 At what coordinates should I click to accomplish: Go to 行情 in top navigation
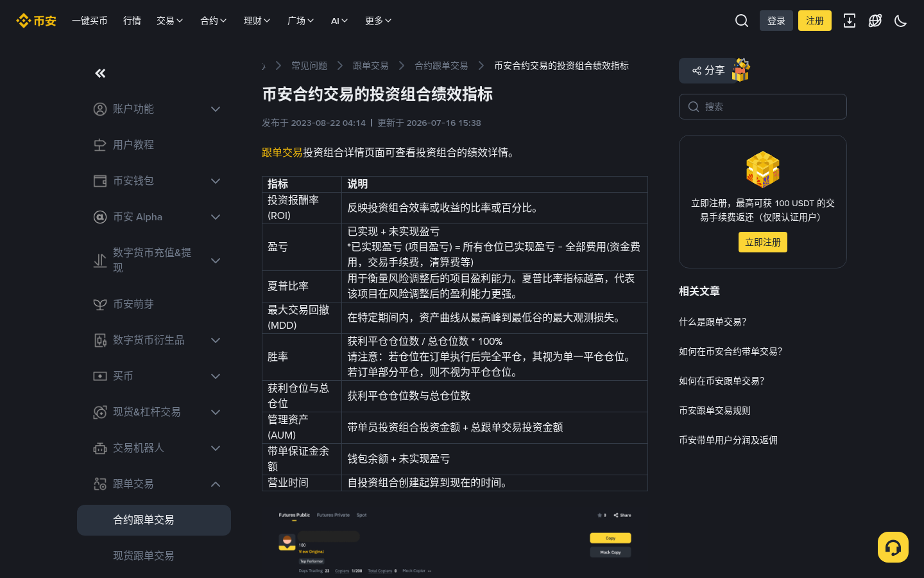point(132,21)
